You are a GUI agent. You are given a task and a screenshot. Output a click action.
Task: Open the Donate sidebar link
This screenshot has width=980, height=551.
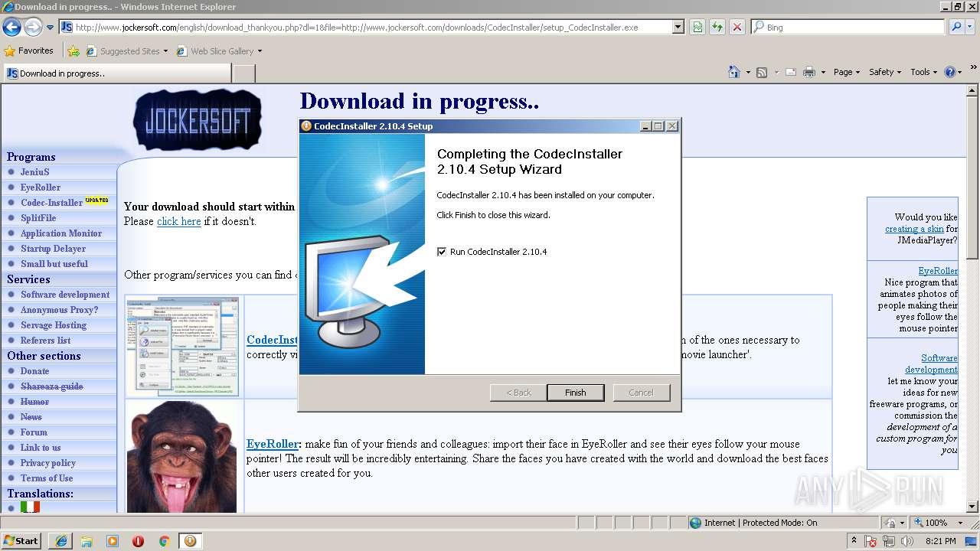34,371
